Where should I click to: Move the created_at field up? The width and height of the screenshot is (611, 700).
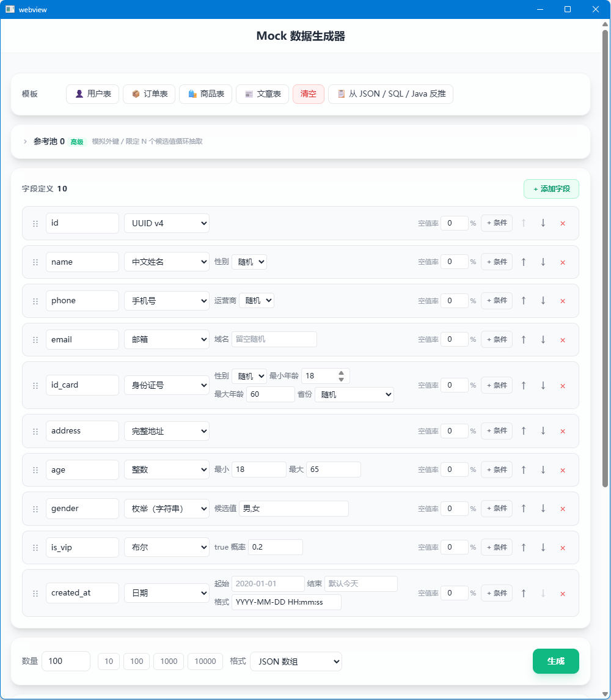click(524, 593)
